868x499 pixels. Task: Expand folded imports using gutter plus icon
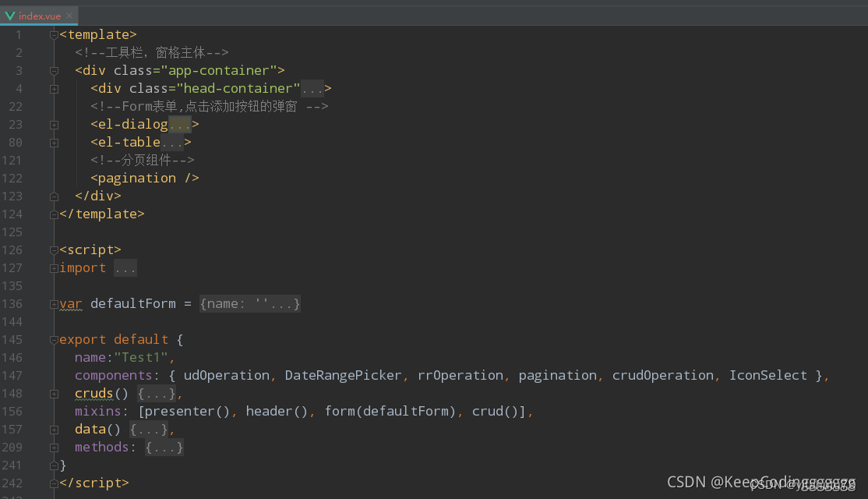click(x=54, y=267)
